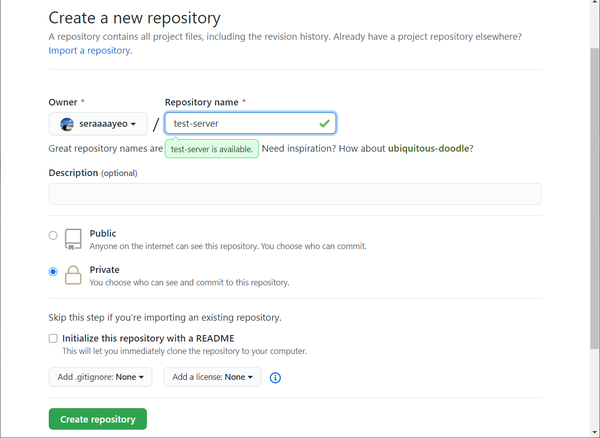Click the 'Owner' field label
This screenshot has height=438, width=600.
pos(63,102)
